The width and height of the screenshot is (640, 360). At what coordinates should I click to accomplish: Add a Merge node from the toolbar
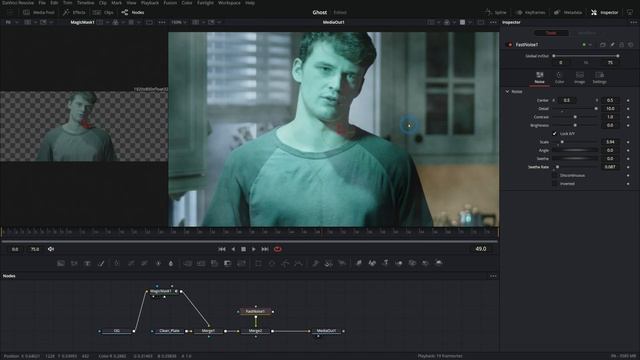pos(188,263)
